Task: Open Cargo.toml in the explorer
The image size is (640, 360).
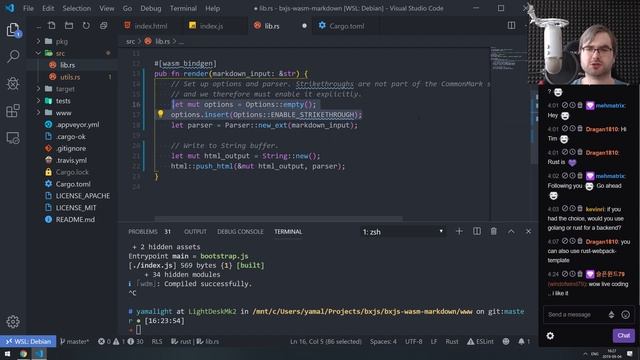Action: 73,184
